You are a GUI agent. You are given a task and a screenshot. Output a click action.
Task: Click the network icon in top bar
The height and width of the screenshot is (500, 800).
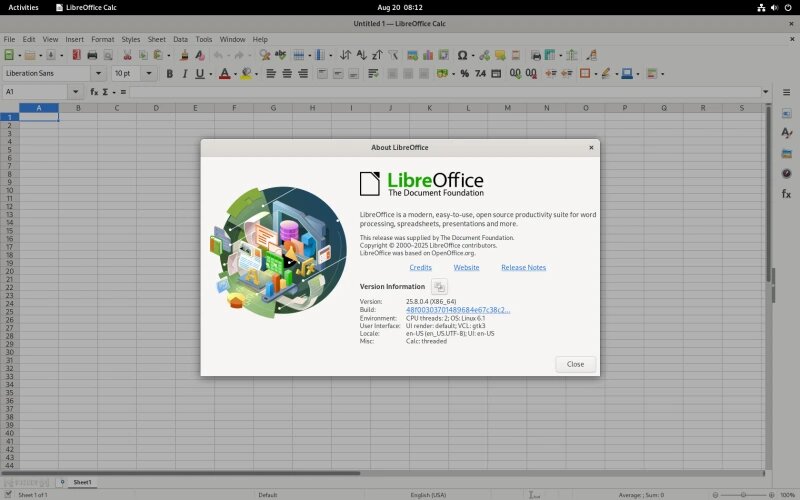[761, 8]
